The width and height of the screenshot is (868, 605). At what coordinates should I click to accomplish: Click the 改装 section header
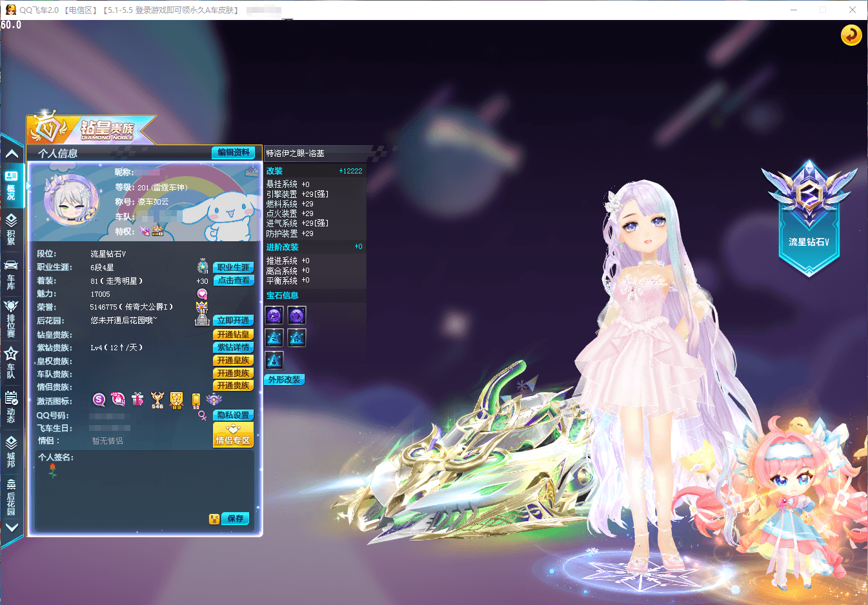point(274,171)
